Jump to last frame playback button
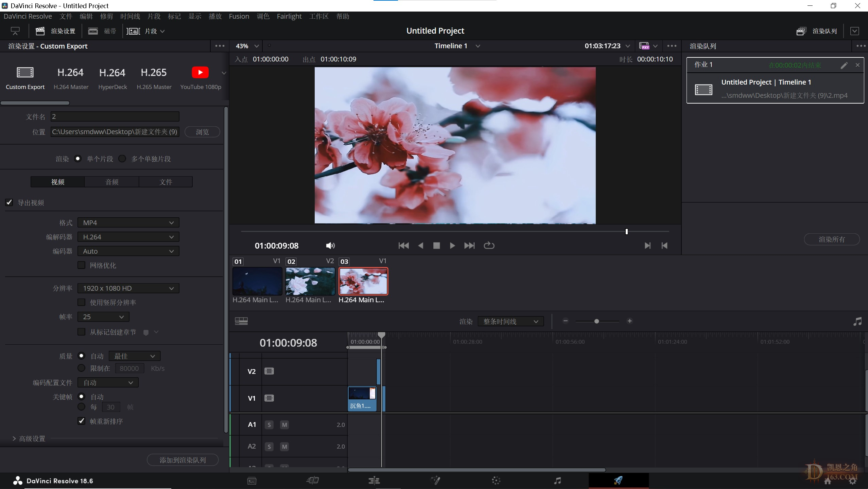This screenshot has height=489, width=868. [469, 246]
